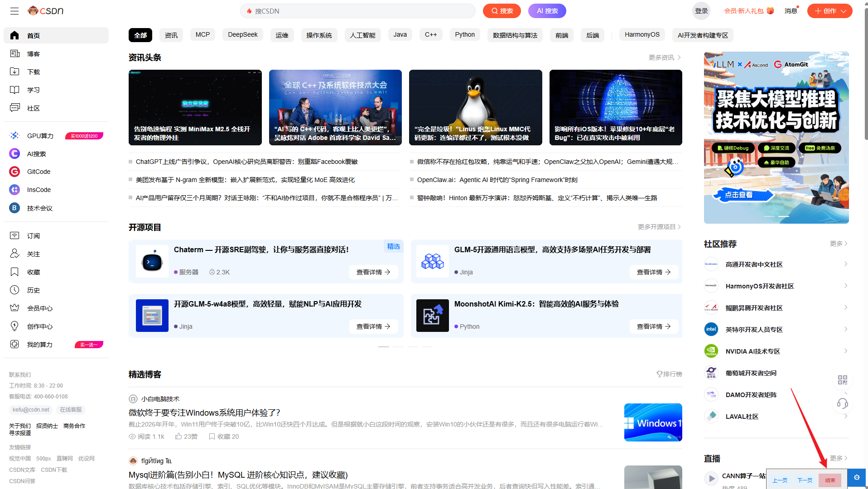This screenshot has width=868, height=489.
Task: Click the CSDN logo
Action: 45,11
